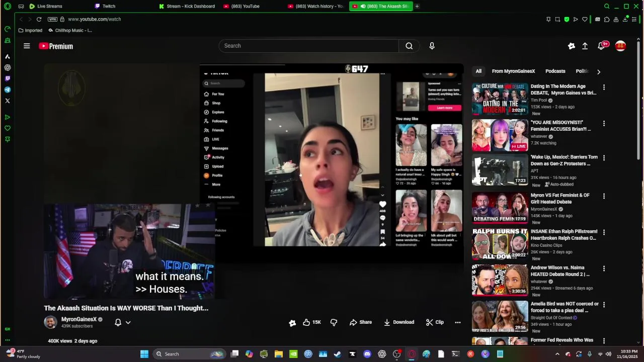The width and height of the screenshot is (644, 362).
Task: Open Chillhop Music bookmark
Action: tap(70, 30)
